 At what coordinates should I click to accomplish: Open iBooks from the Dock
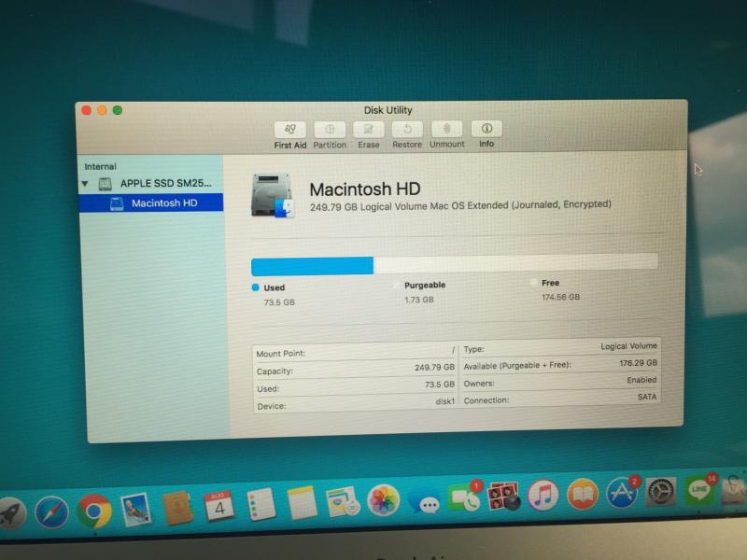click(582, 495)
